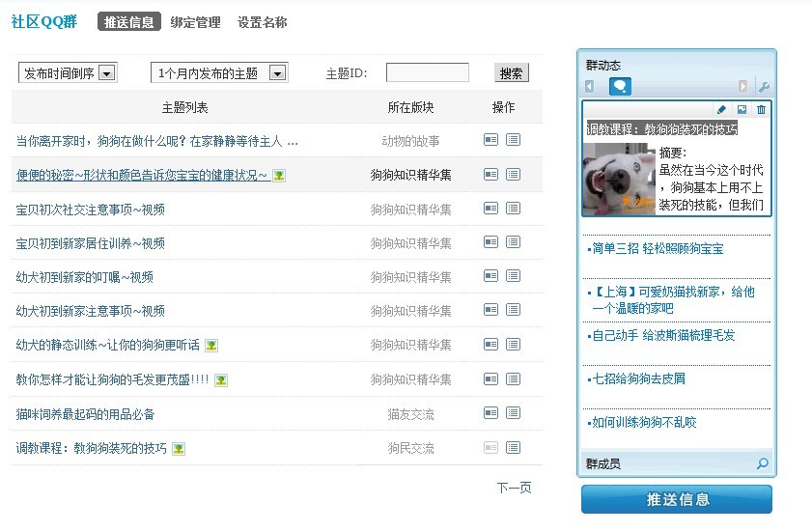
Task: Text-list push icon for 猫咪饲养最起码的用品必备 row
Action: coord(514,413)
